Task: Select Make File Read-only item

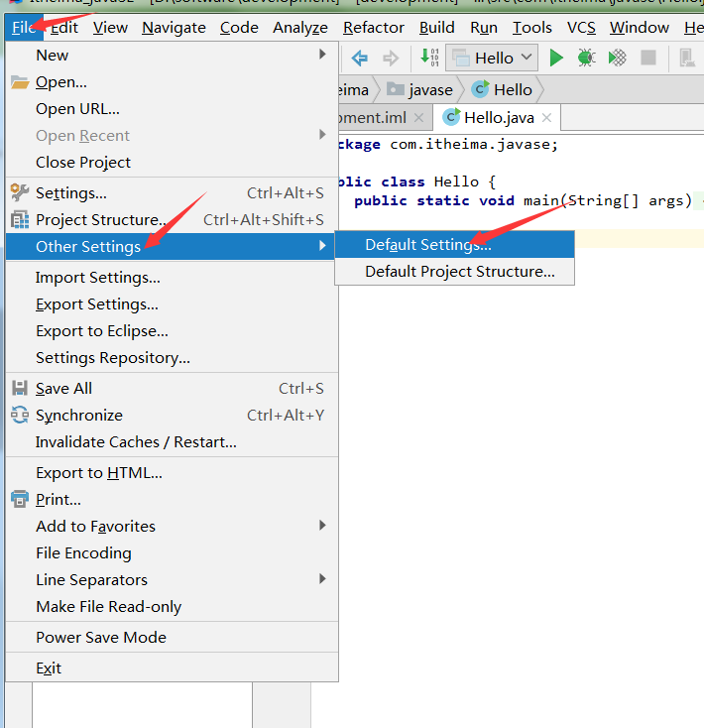Action: pyautogui.click(x=172, y=606)
